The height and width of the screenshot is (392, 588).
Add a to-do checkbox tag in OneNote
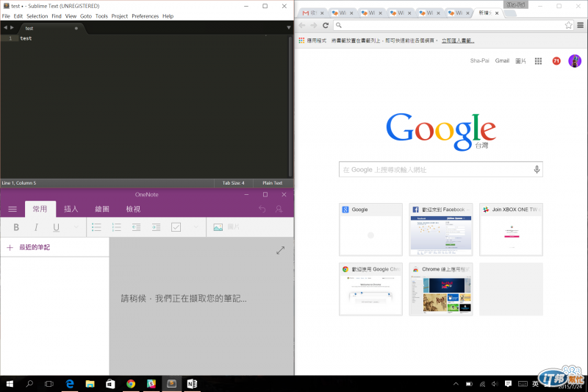176,227
